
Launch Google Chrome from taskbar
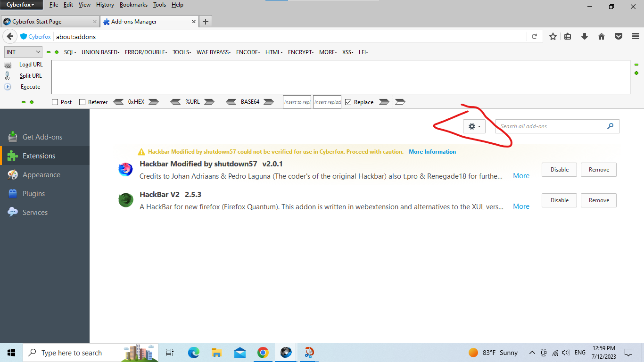pos(263,353)
